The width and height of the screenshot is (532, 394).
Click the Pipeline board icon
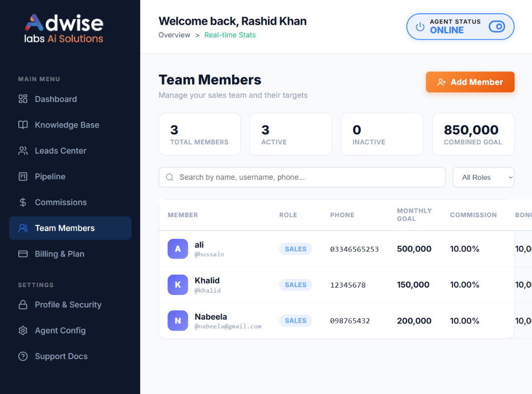pos(23,176)
